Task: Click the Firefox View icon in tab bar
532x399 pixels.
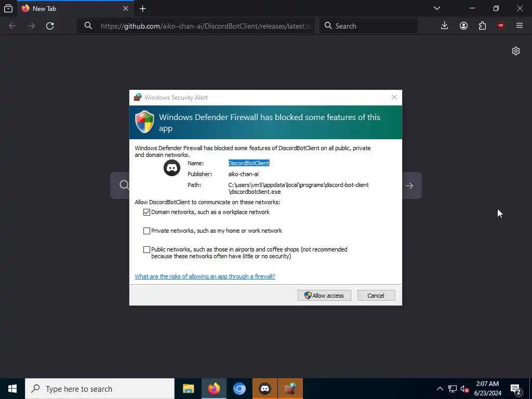Action: [x=8, y=8]
